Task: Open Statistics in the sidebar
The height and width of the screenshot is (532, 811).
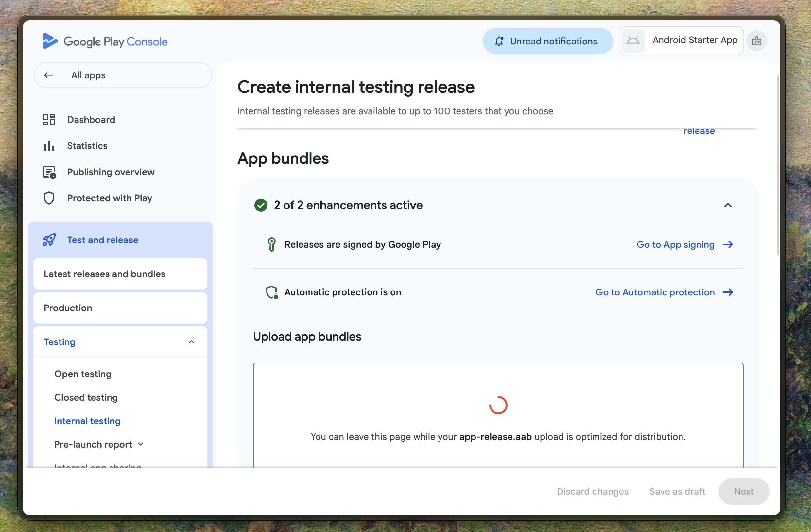Action: tap(87, 146)
